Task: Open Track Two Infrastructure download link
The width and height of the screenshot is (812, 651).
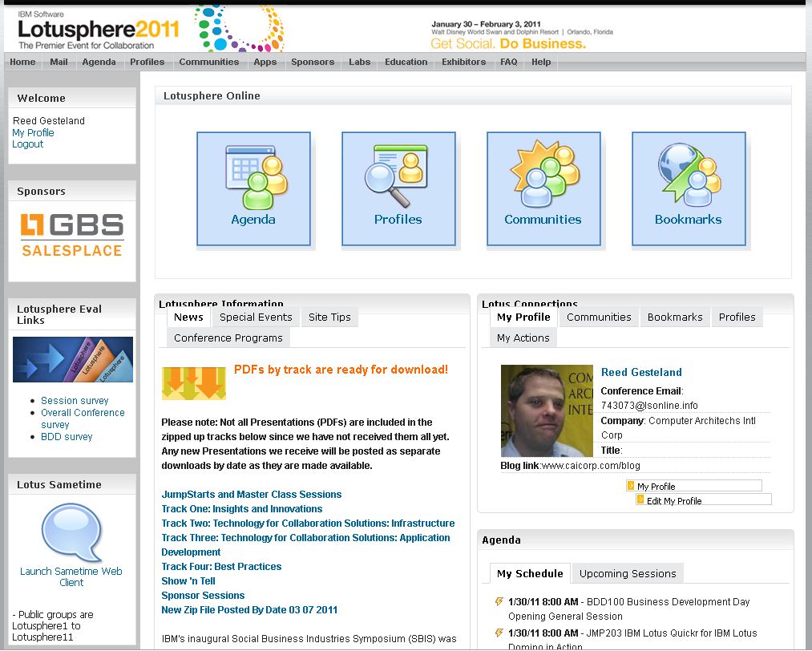Action: click(x=308, y=523)
